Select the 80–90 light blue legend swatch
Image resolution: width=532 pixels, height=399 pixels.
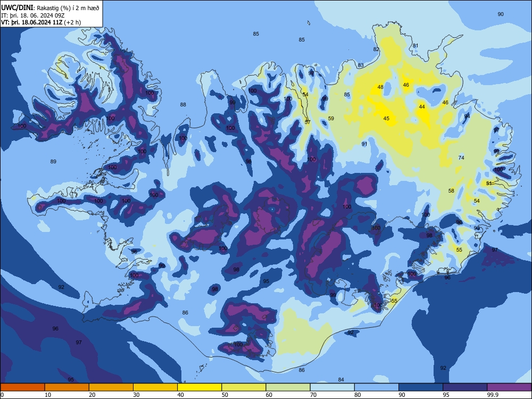click(x=377, y=387)
